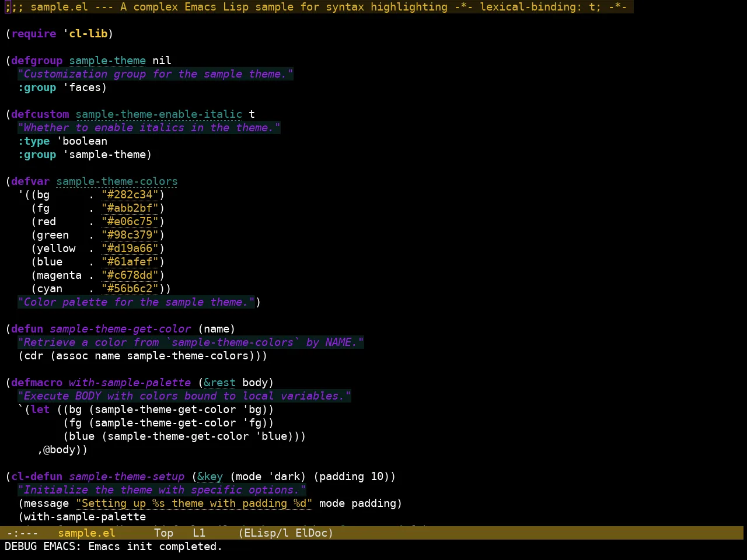Click the cl-defun keyword
This screenshot has height=560, width=747.
pyautogui.click(x=37, y=477)
